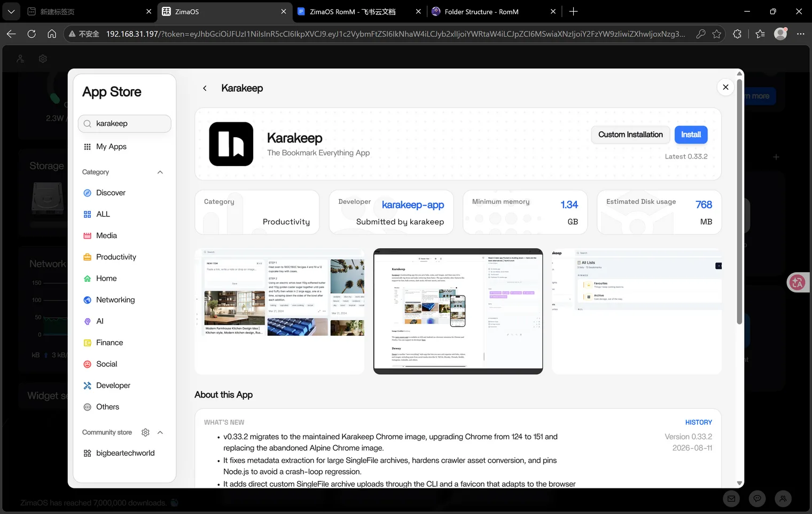The image size is (812, 514).
Task: Open the All Lists screenshot thumbnail
Action: [637, 311]
